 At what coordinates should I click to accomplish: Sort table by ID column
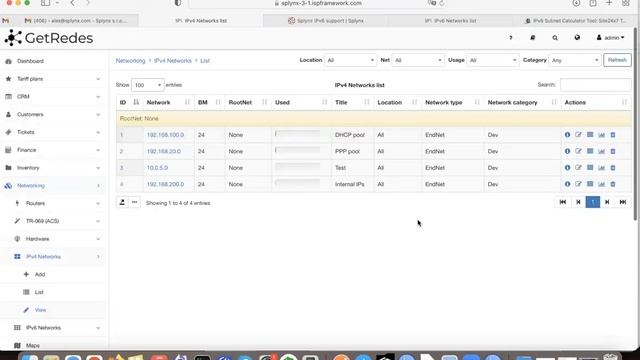click(129, 102)
